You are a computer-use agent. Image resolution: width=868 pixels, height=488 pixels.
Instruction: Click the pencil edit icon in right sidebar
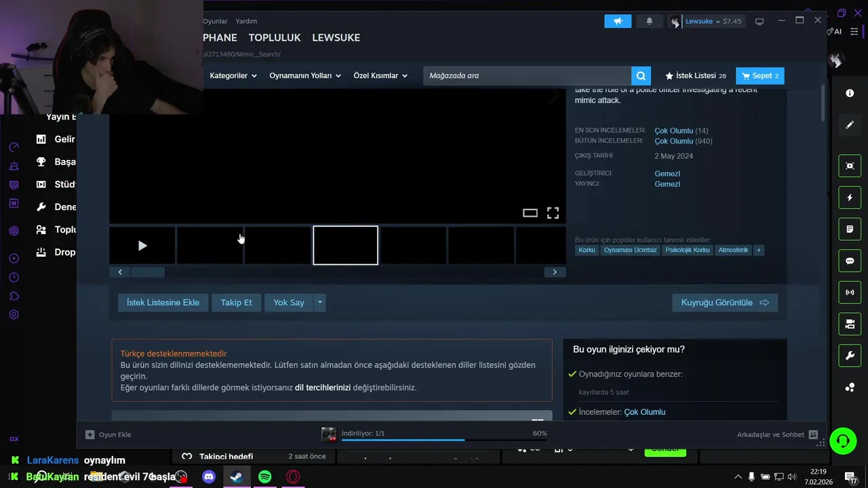click(x=850, y=125)
